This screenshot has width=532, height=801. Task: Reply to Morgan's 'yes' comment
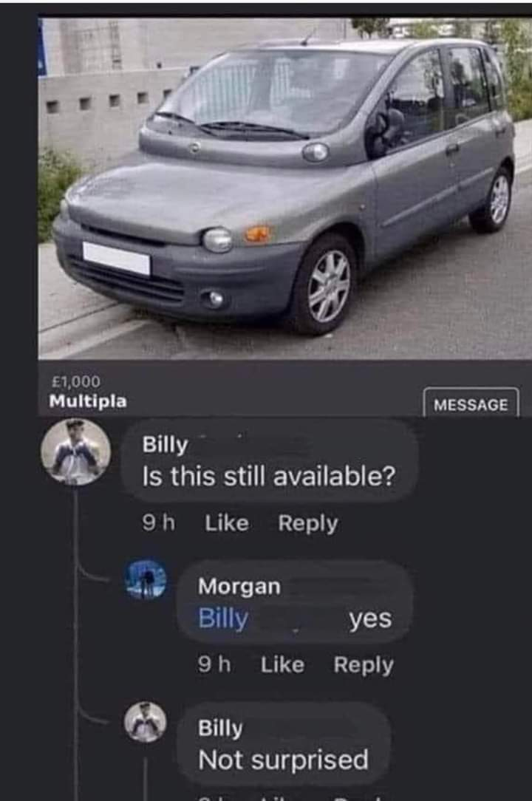tap(364, 665)
